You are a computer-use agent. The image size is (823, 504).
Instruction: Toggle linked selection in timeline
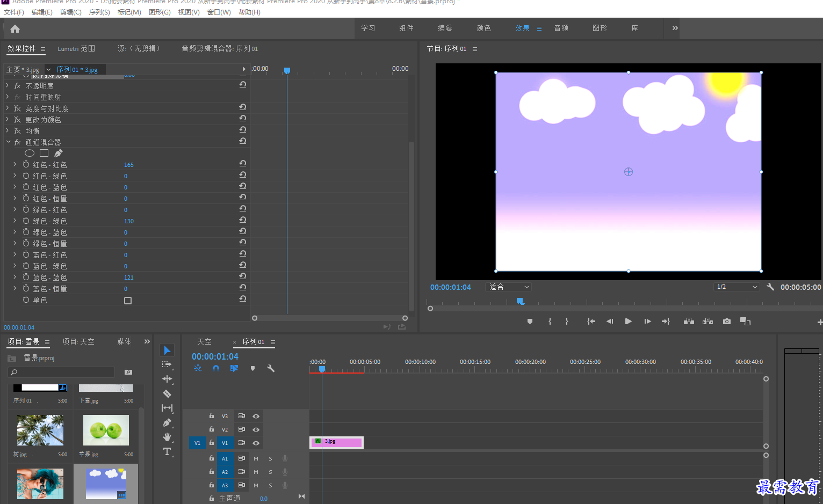(234, 368)
